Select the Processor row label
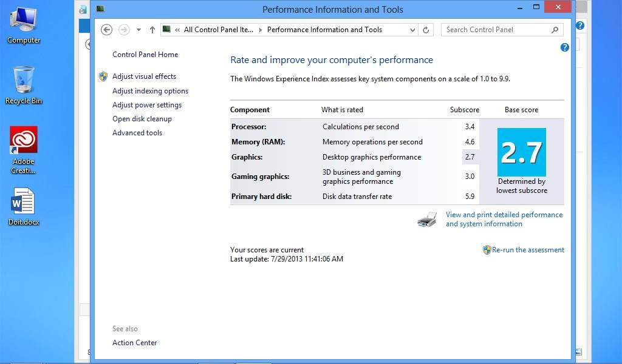622x364 pixels. tap(248, 127)
